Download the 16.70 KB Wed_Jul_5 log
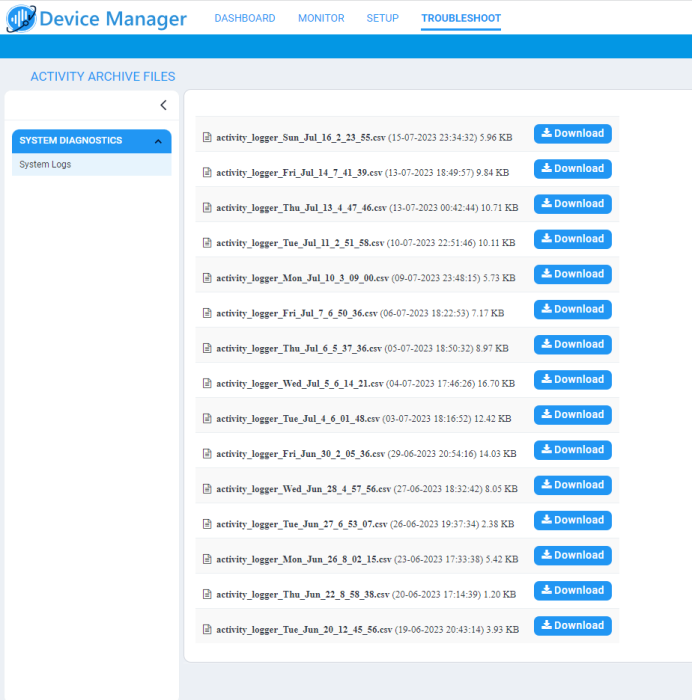The image size is (692, 700). click(x=572, y=379)
